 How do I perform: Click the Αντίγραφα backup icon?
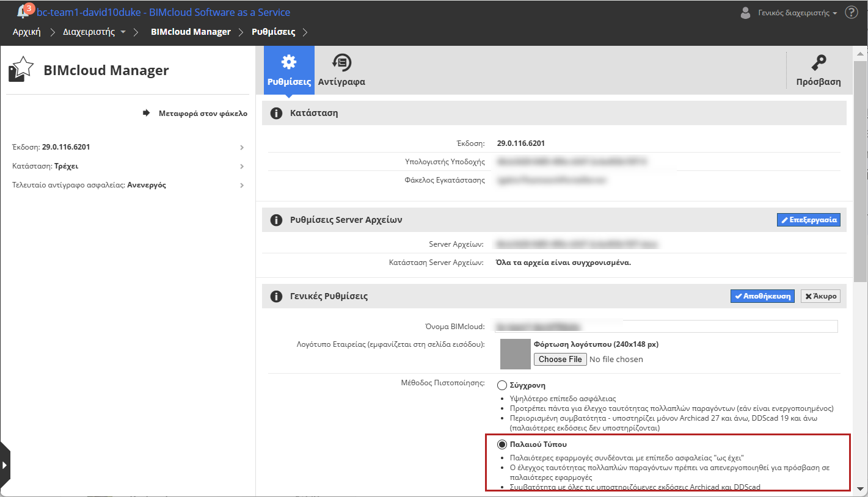[x=341, y=62]
